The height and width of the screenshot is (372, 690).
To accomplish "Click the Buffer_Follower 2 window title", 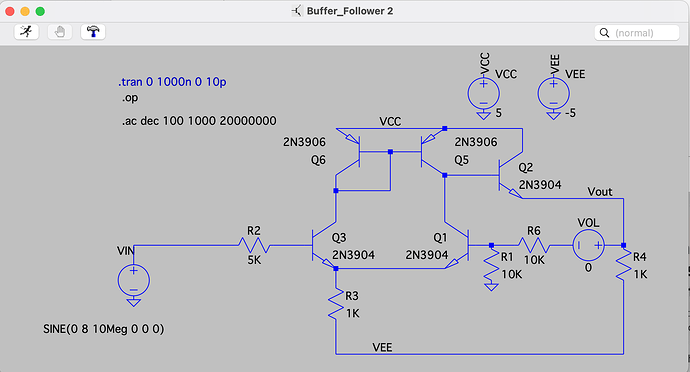I will (x=349, y=11).
